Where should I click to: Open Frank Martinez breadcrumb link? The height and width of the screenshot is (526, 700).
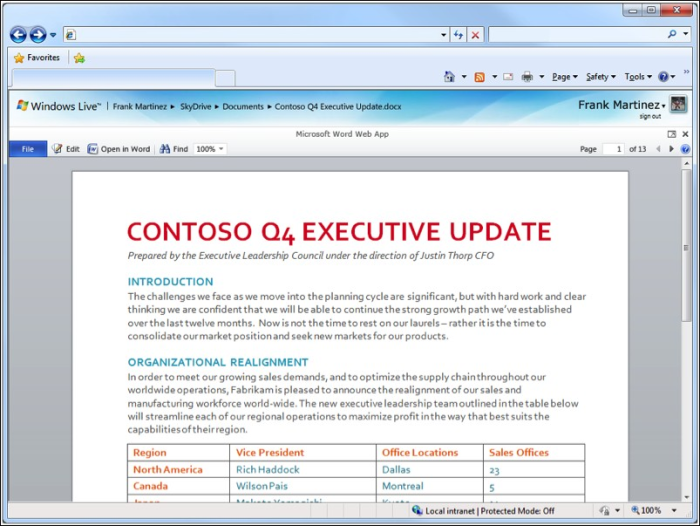[x=140, y=107]
